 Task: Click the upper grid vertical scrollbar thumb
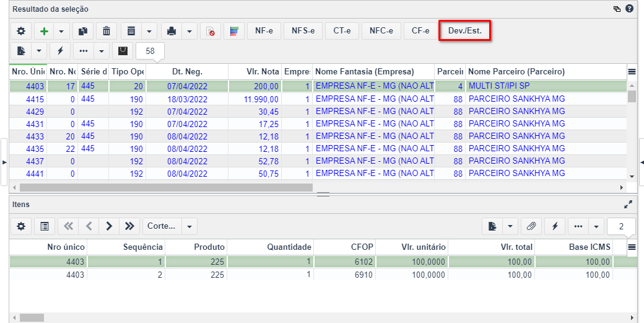tap(632, 95)
